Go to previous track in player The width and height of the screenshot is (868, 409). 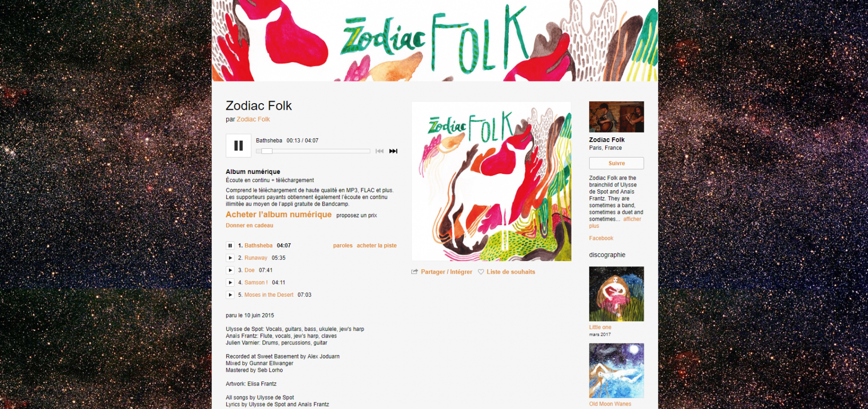click(x=380, y=151)
